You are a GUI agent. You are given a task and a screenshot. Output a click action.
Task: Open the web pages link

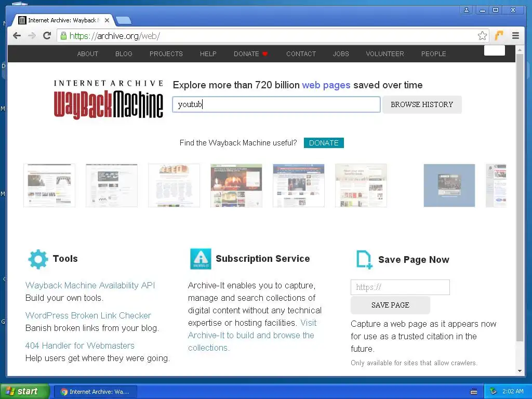[326, 85]
